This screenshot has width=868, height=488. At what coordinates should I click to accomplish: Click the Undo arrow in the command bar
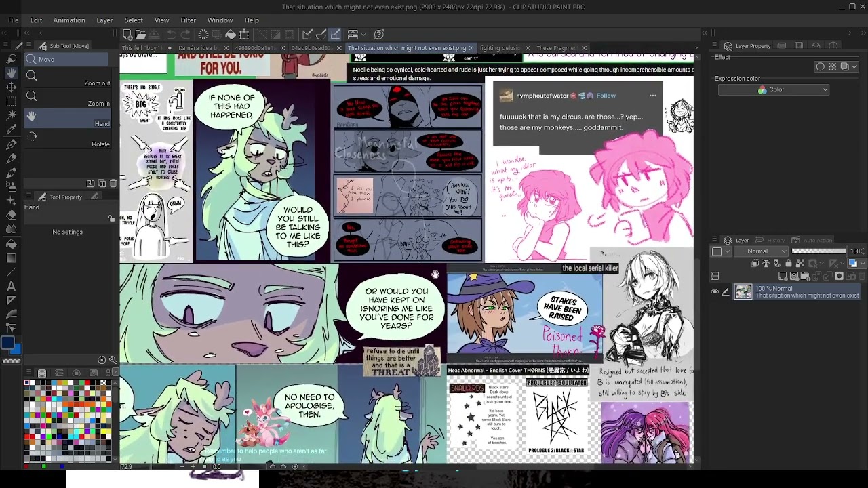pyautogui.click(x=172, y=35)
